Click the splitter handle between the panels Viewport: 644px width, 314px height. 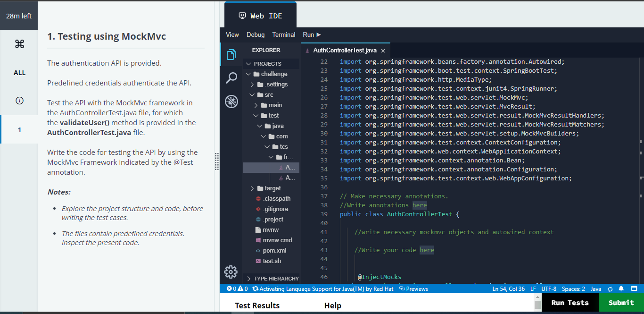[217, 161]
